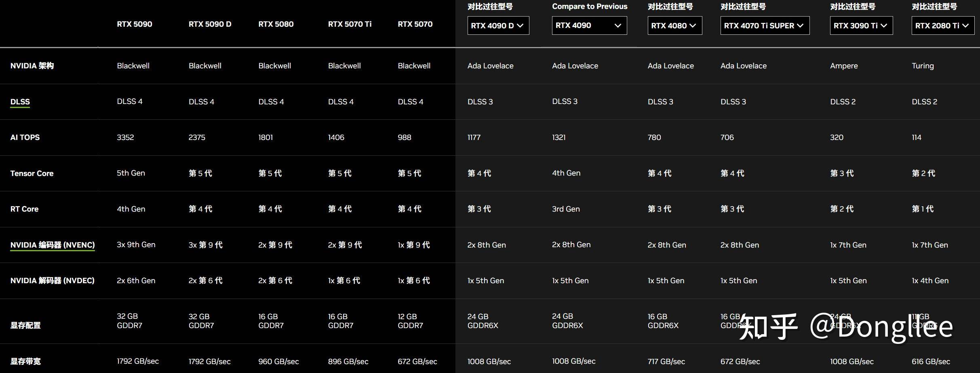Click the RTX 4080 16 GB GDDR6X cell
Image resolution: width=980 pixels, height=373 pixels.
tap(663, 321)
